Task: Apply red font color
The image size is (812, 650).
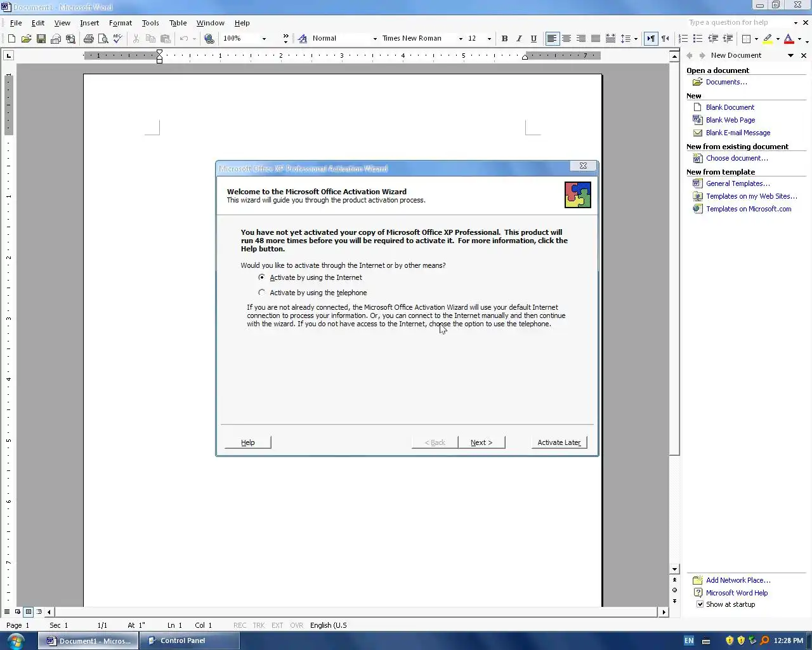Action: click(x=789, y=39)
